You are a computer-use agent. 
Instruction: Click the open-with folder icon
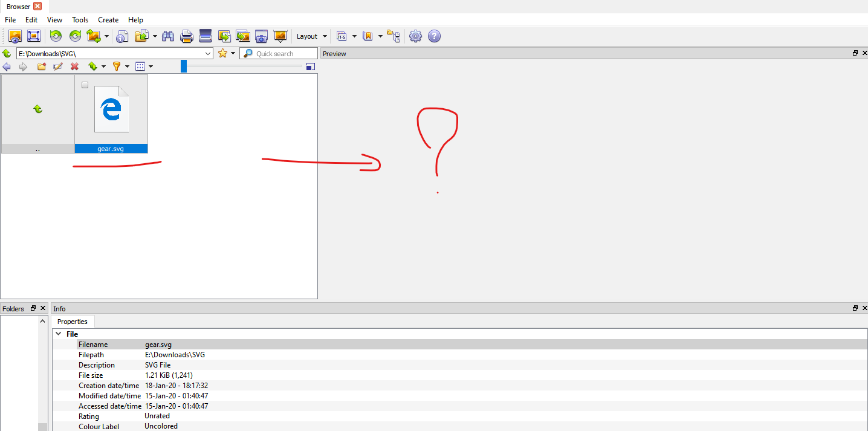point(141,36)
